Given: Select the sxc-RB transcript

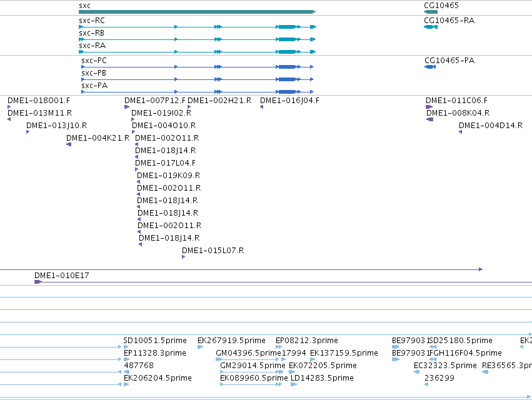Looking at the screenshot, I should (198, 39).
